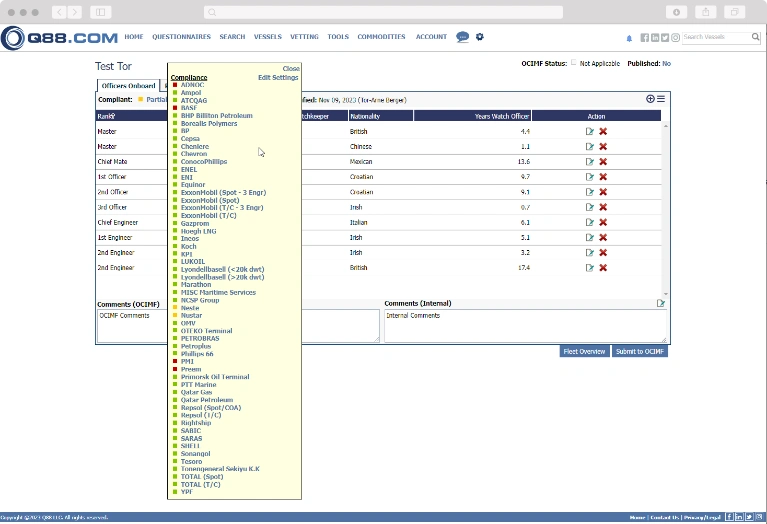Image resolution: width=767 pixels, height=524 pixels.
Task: Click the add (plus circle) icon
Action: [651, 99]
